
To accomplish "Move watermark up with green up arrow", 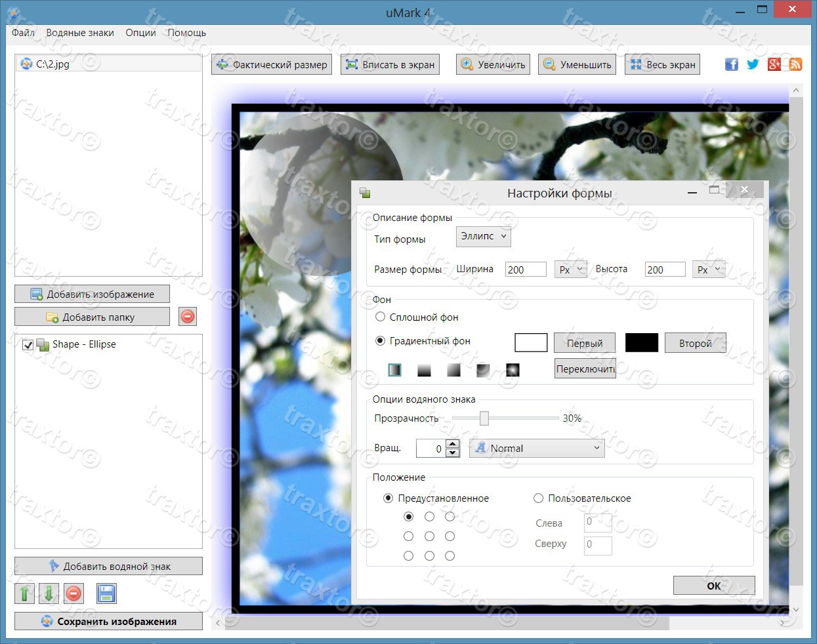I will (24, 594).
